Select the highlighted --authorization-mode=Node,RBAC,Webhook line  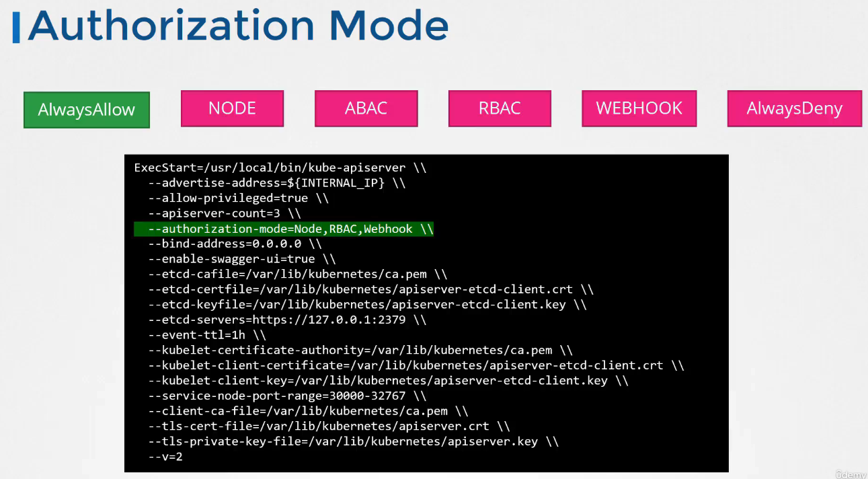(x=284, y=229)
